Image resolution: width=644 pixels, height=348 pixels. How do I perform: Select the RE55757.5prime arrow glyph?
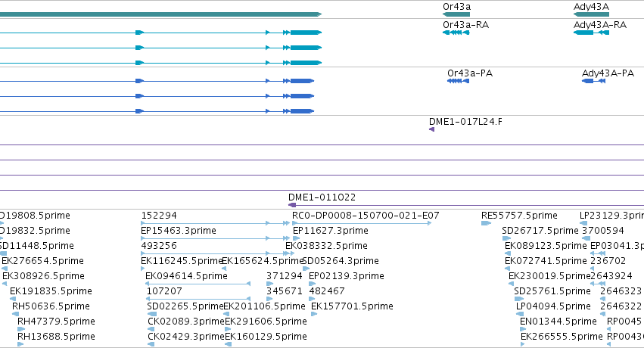(486, 223)
